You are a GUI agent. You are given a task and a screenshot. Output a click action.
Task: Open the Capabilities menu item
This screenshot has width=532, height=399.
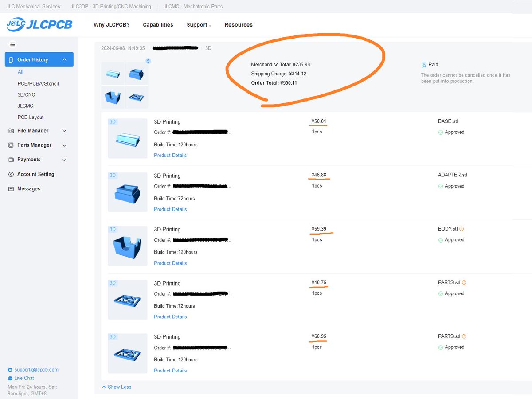tap(158, 25)
